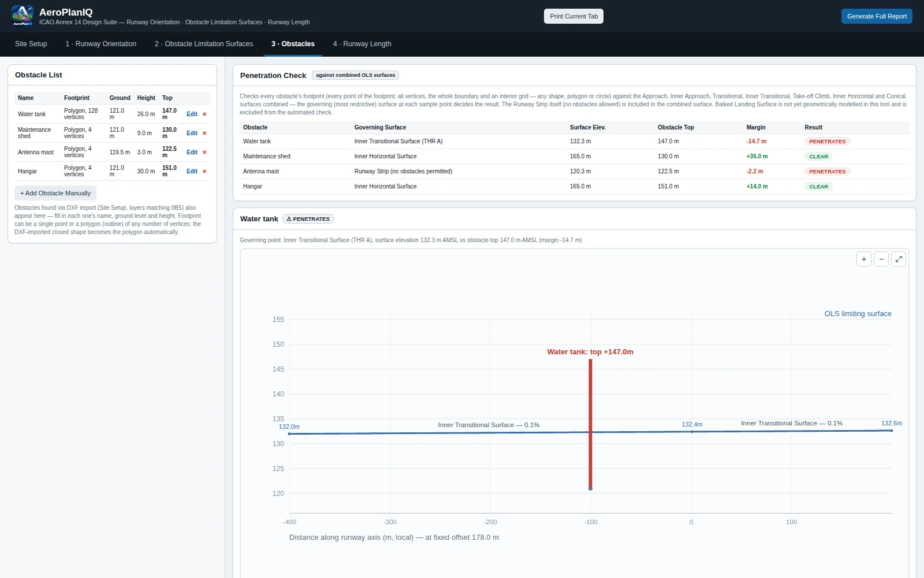Click Hangar CLEAR result badge
This screenshot has width=924, height=578.
818,187
